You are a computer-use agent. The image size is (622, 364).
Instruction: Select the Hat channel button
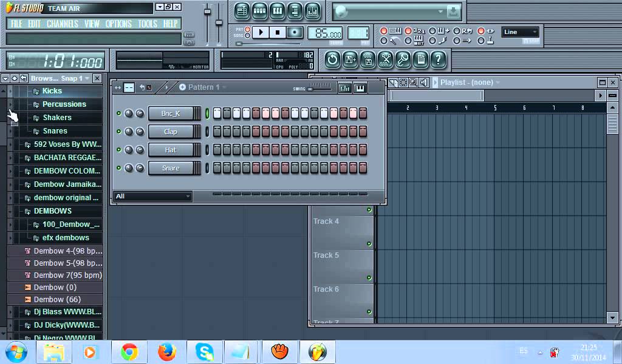point(171,150)
